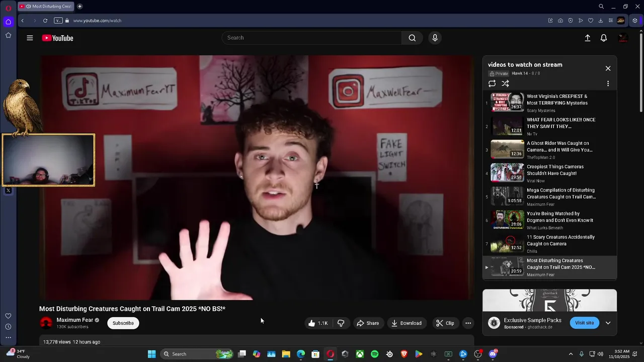Click the video player to pause
The image size is (644, 362).
pyautogui.click(x=257, y=177)
